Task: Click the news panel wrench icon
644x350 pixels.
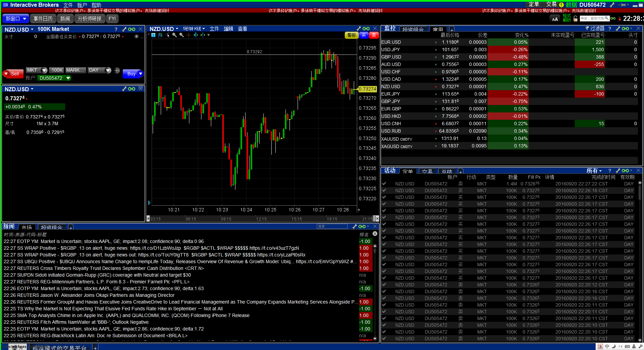Action: pyautogui.click(x=354, y=226)
